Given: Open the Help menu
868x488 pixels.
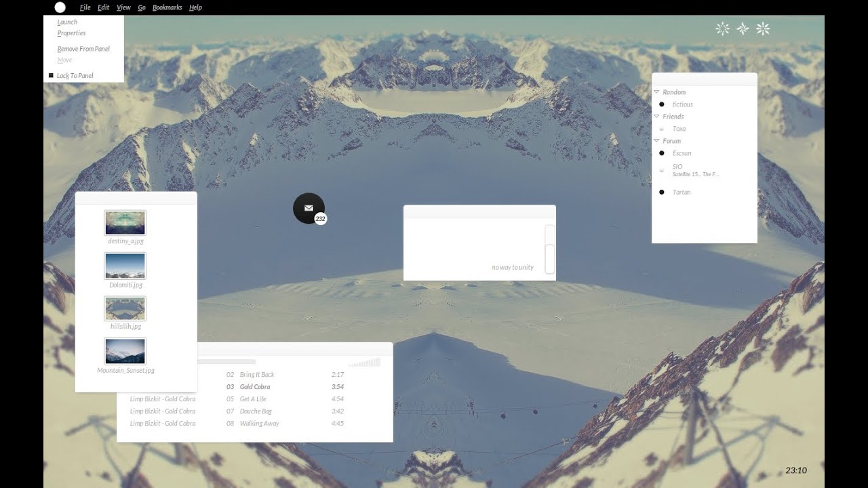Looking at the screenshot, I should (195, 7).
